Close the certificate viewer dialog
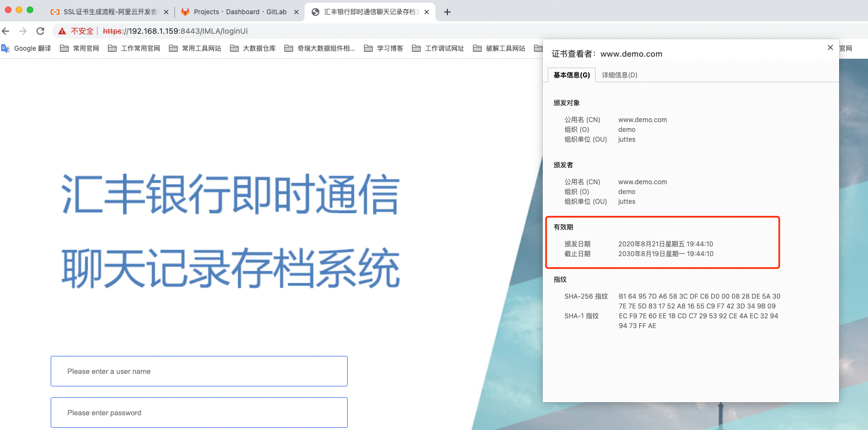868x430 pixels. (830, 48)
